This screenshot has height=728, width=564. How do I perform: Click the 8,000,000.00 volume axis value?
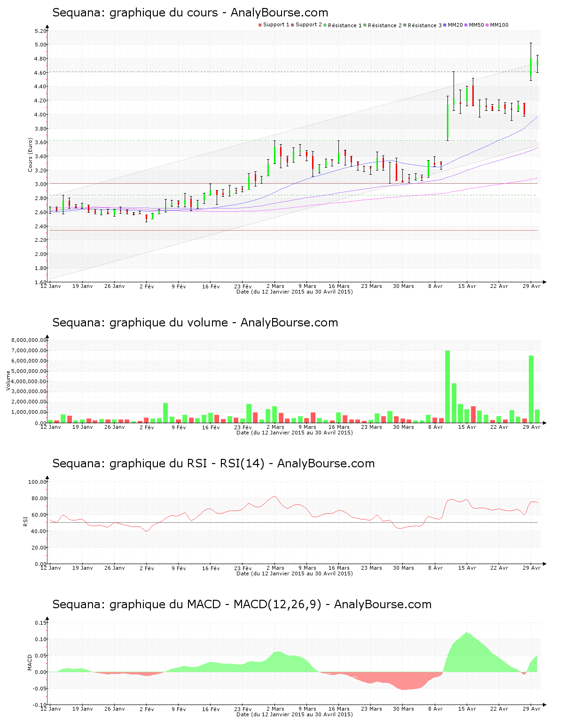pos(29,340)
